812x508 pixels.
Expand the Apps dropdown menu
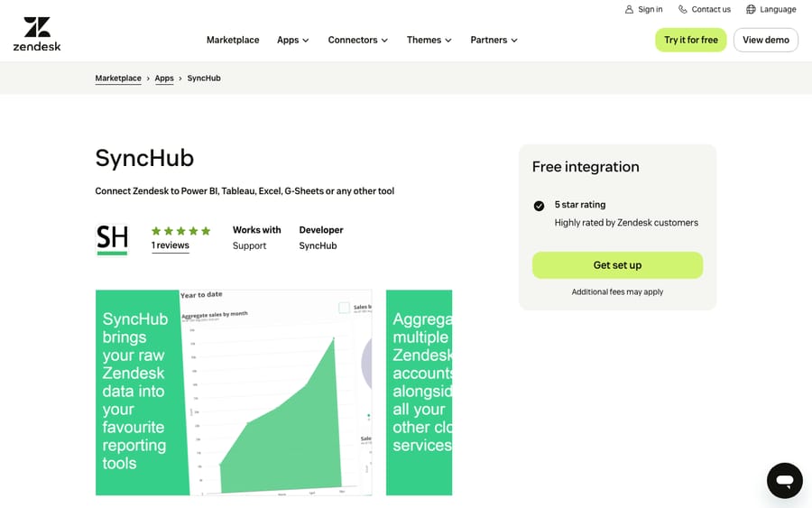[x=292, y=40]
